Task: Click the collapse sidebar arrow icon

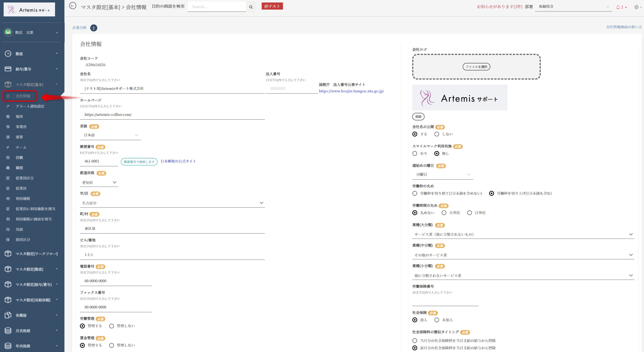Action: click(x=72, y=6)
